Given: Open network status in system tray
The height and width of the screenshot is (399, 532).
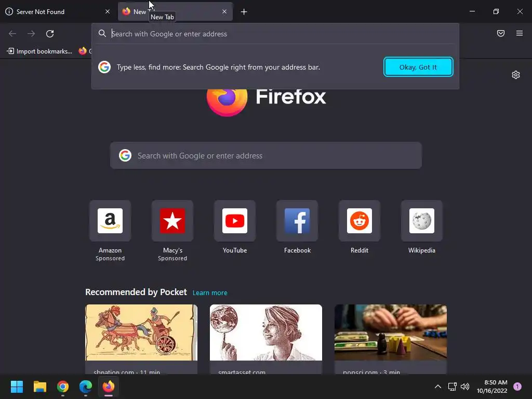Looking at the screenshot, I should 453,387.
